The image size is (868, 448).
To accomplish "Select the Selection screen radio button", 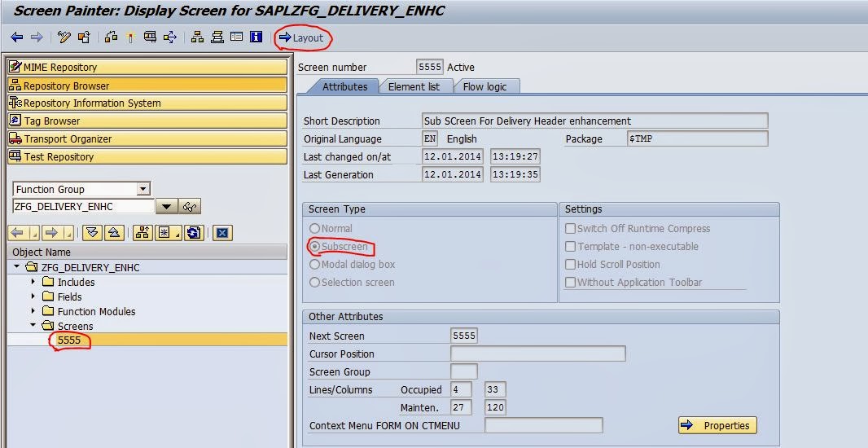I will (x=314, y=282).
